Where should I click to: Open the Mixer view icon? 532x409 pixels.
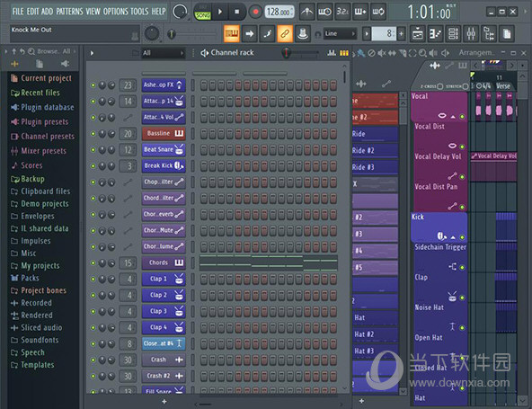pyautogui.click(x=471, y=33)
